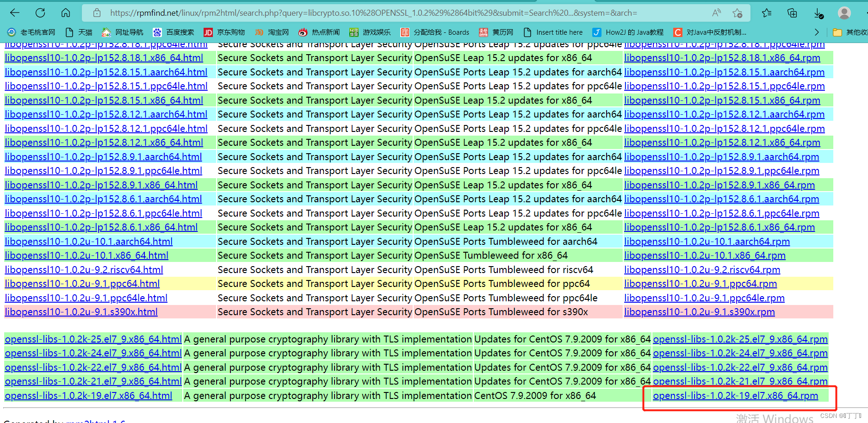Open libopenssl10-1.0.2p-lp152.8.9.1.x86_64.html link
This screenshot has height=423, width=868.
[x=101, y=185]
